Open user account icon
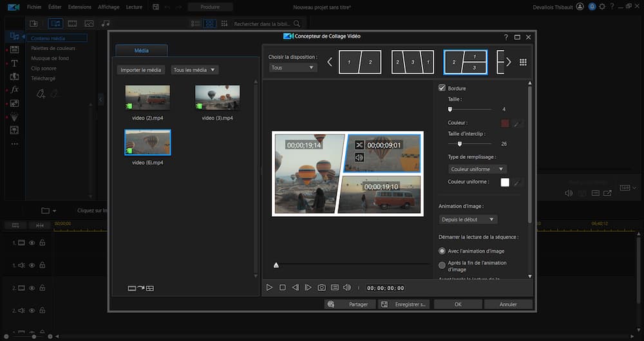 click(580, 7)
